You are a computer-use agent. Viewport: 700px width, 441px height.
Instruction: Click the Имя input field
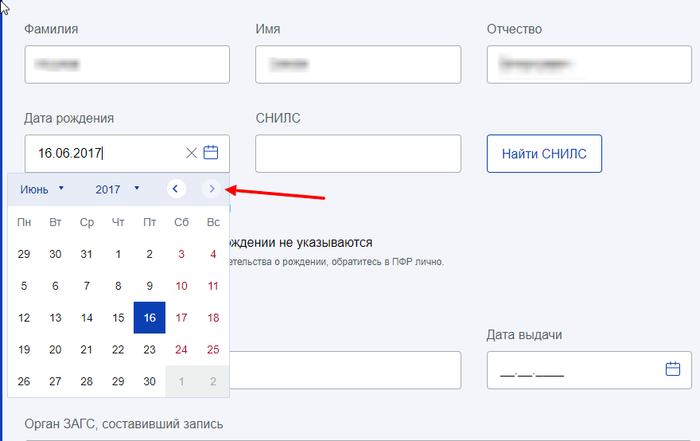tap(358, 64)
